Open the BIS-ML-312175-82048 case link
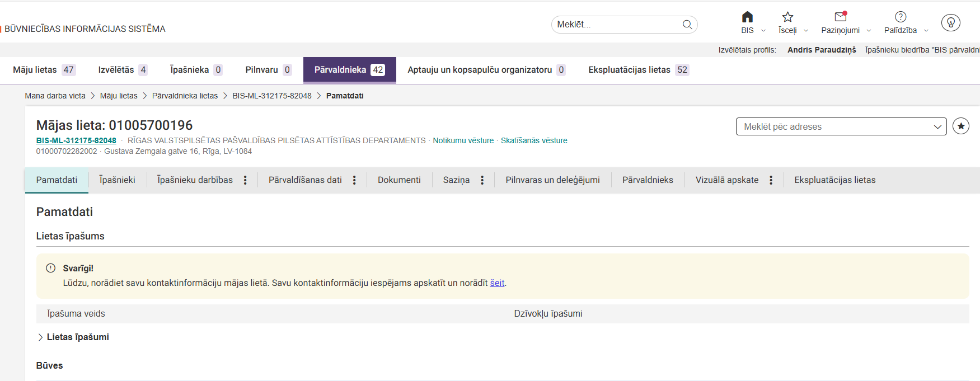The width and height of the screenshot is (980, 381). tap(76, 140)
